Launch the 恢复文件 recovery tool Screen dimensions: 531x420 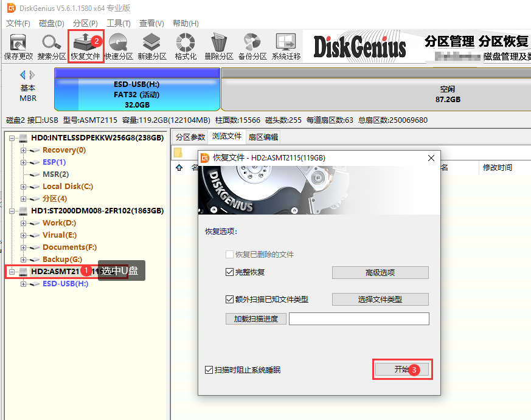[x=85, y=46]
